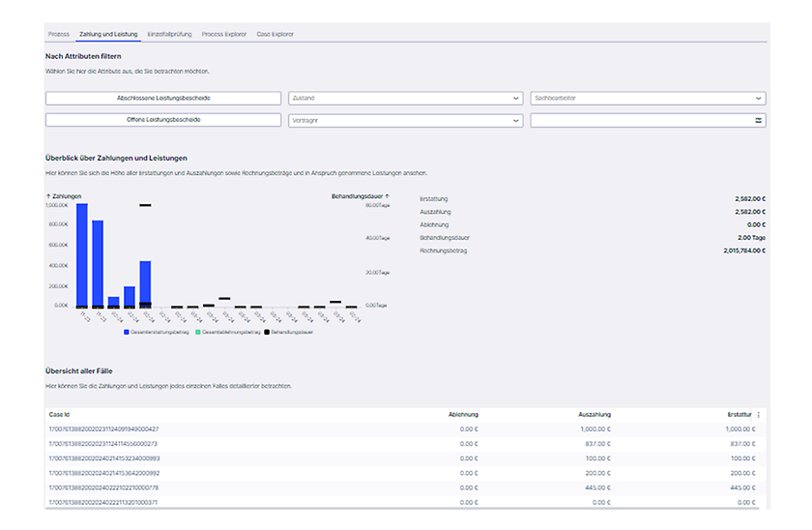The width and height of the screenshot is (812, 530).
Task: Open the Zustand dropdown
Action: 405,98
